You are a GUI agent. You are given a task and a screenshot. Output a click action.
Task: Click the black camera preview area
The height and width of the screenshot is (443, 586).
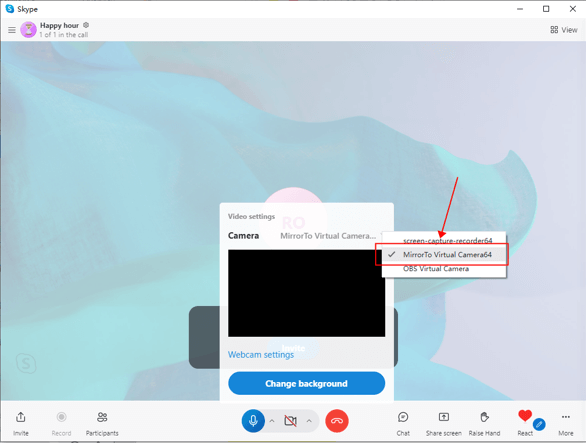click(x=306, y=293)
